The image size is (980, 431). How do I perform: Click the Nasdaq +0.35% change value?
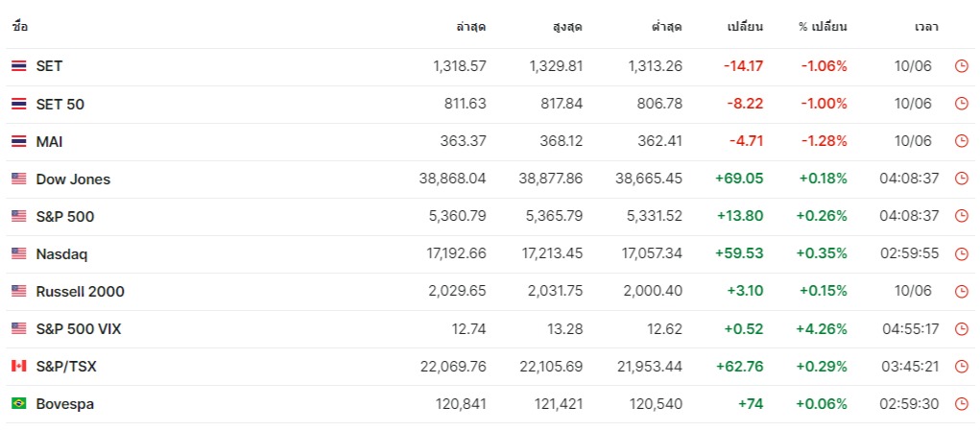(822, 254)
